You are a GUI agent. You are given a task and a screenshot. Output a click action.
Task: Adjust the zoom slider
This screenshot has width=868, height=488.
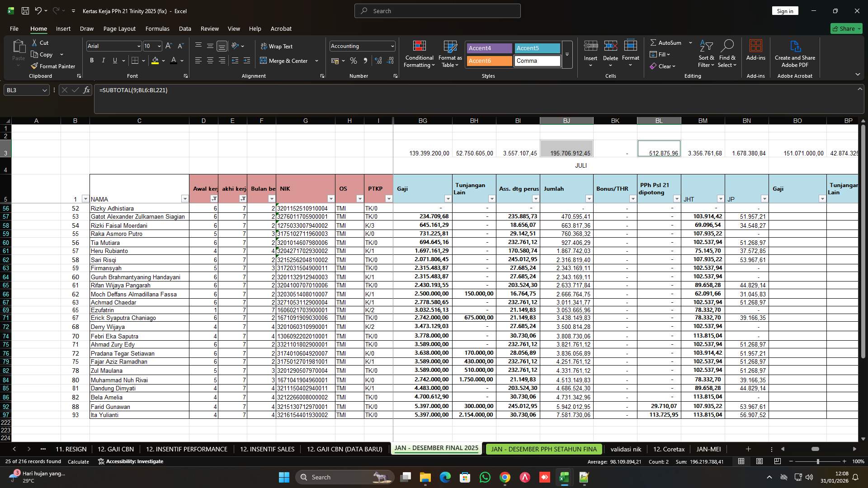(817, 461)
